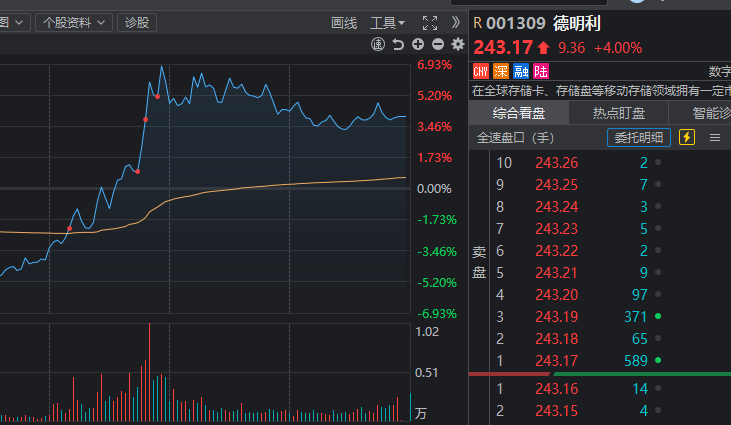Click sell level 3 price 243.19
Screen dimensions: 731x425
point(557,316)
